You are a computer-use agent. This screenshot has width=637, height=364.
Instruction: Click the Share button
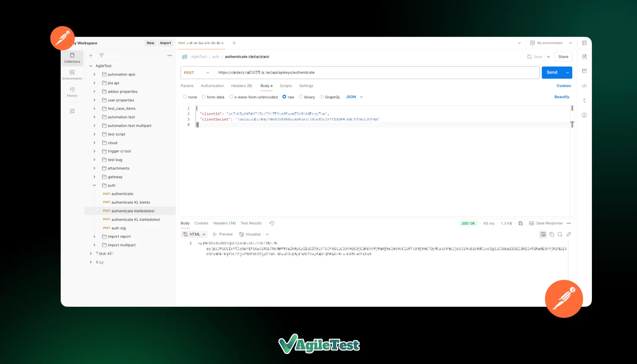click(563, 56)
